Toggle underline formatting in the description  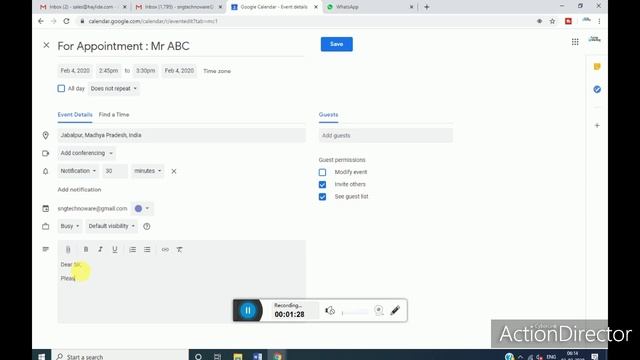click(115, 249)
